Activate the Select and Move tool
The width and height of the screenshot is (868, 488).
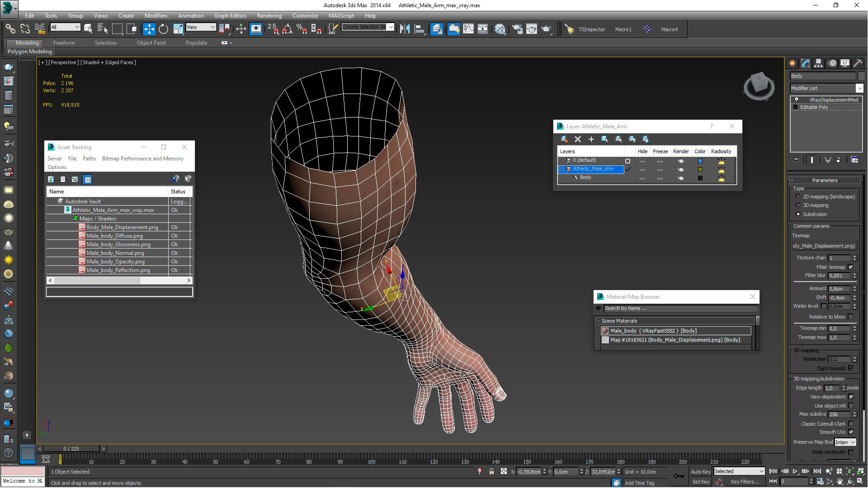[x=149, y=29]
